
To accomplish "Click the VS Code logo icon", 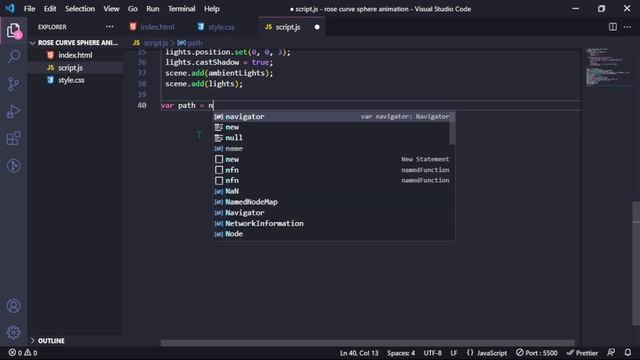I will 10,8.
